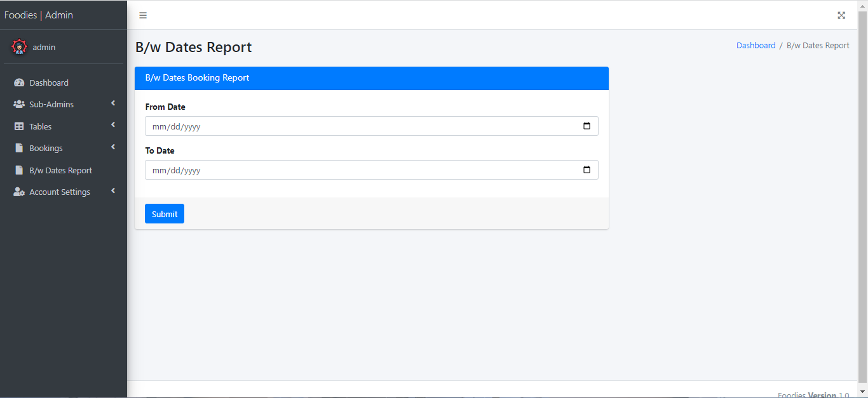Image resolution: width=868 pixels, height=398 pixels.
Task: Follow the Dashboard breadcrumb link
Action: (x=756, y=46)
